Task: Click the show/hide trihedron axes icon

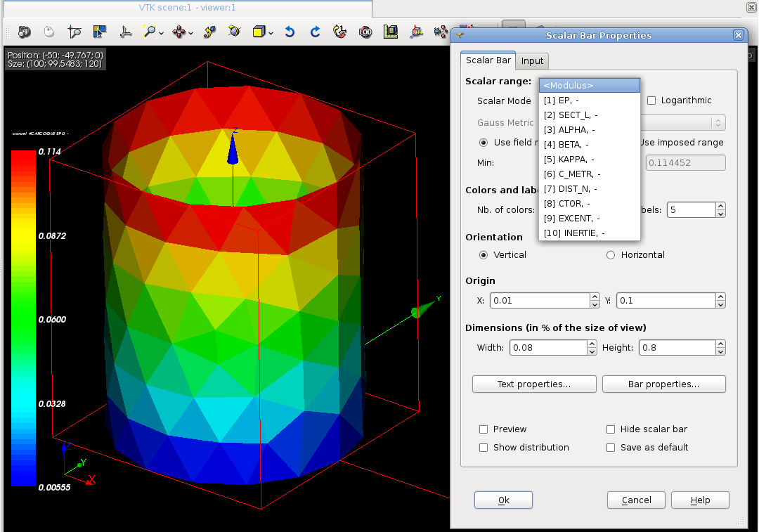Action: (125, 32)
